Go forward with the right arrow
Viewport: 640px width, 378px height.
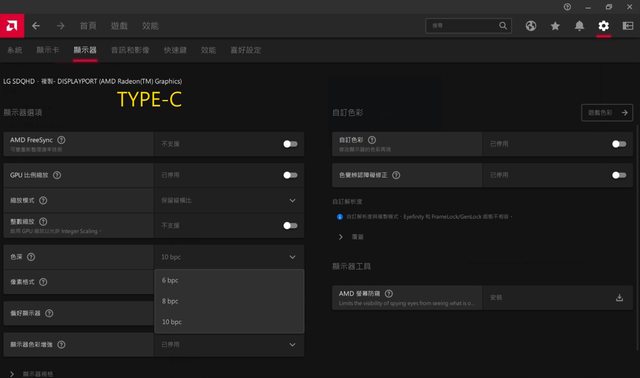click(60, 26)
